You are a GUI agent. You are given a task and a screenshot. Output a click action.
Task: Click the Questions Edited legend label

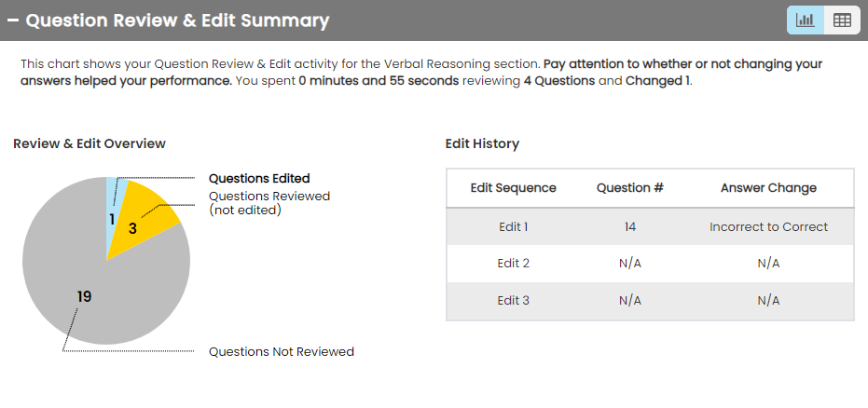point(259,178)
